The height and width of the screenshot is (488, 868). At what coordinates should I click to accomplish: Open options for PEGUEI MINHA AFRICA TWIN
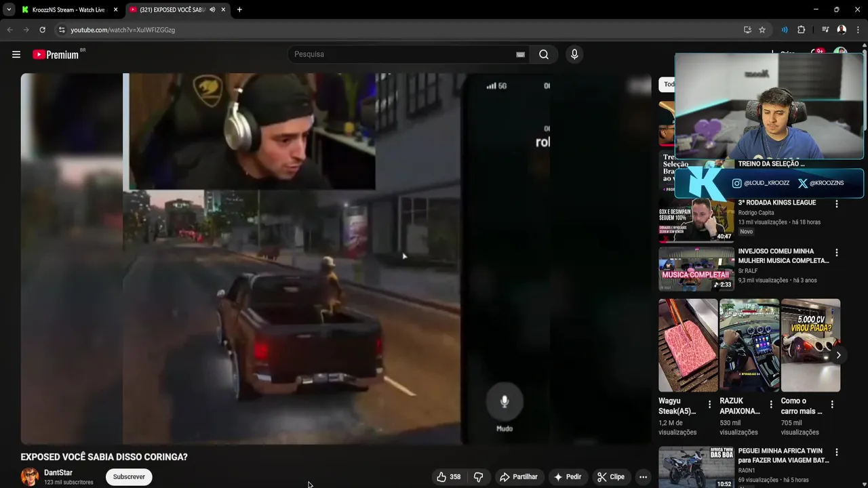click(x=836, y=452)
